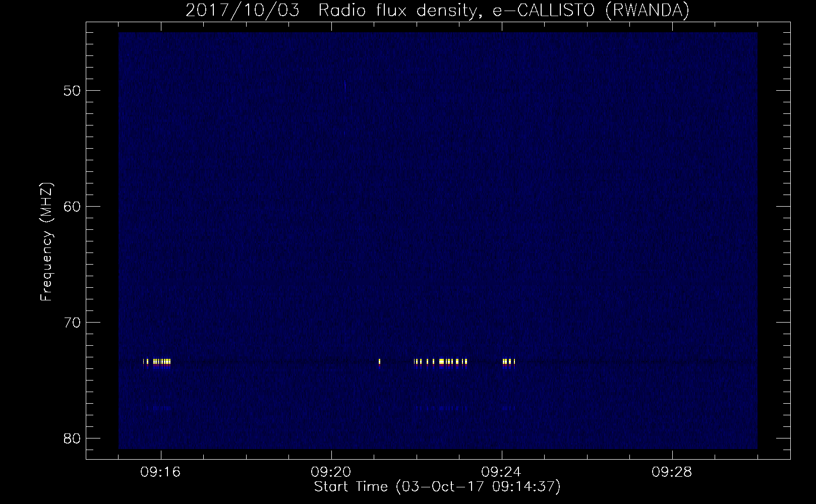The width and height of the screenshot is (816, 504).
Task: Click the 80 frequency tick label
Action: [x=73, y=438]
